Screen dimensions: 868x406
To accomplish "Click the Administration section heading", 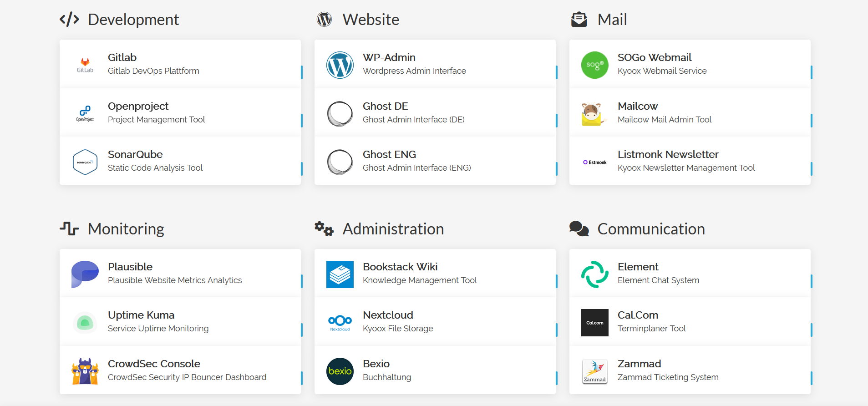I will coord(393,229).
